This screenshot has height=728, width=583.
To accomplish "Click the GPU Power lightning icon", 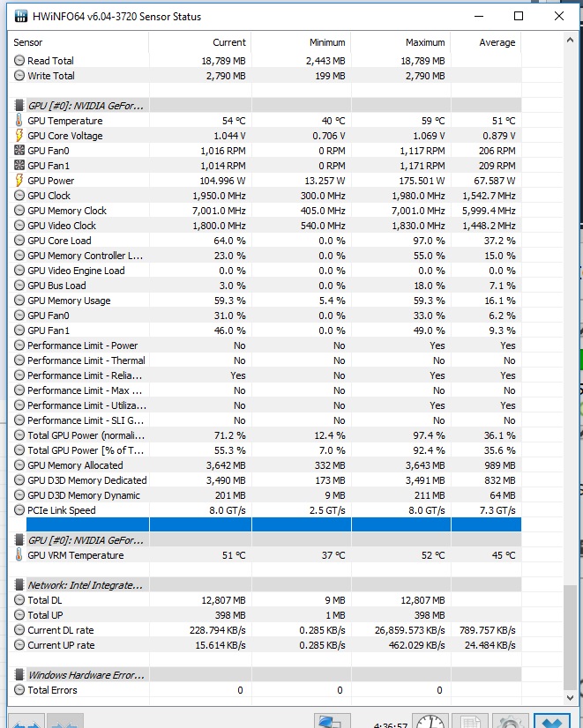I will point(19,181).
